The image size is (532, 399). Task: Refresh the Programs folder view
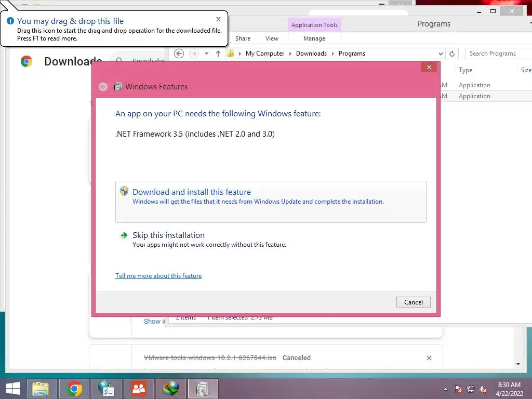click(452, 54)
